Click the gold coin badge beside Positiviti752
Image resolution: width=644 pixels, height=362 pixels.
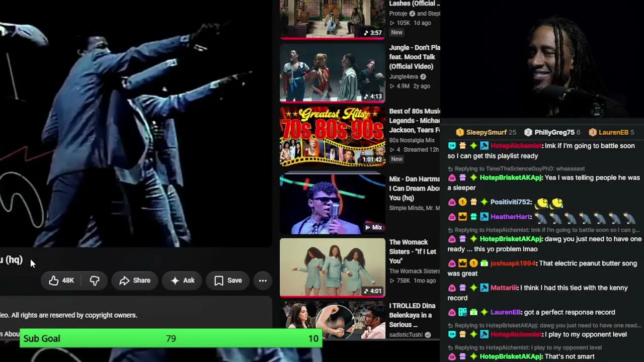pos(462,202)
